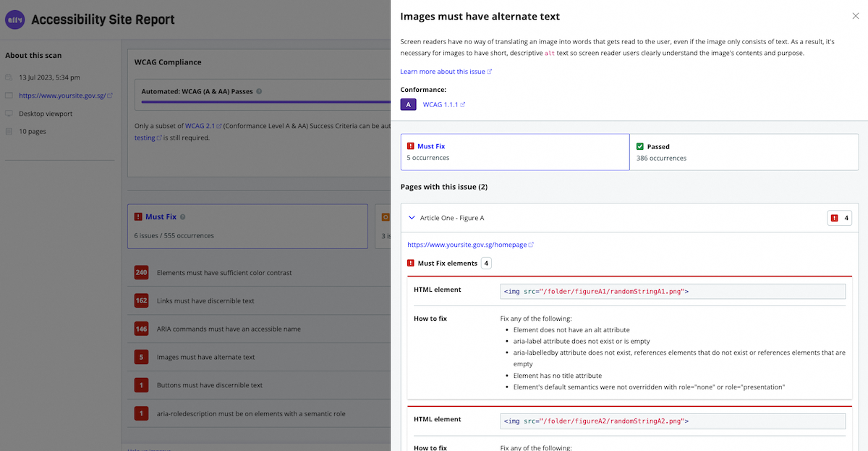This screenshot has width=868, height=451.
Task: Click the green check icon on Passed tab
Action: (640, 146)
